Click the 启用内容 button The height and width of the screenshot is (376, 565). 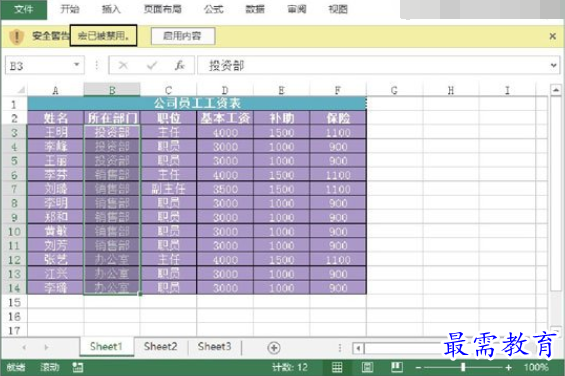pos(183,36)
